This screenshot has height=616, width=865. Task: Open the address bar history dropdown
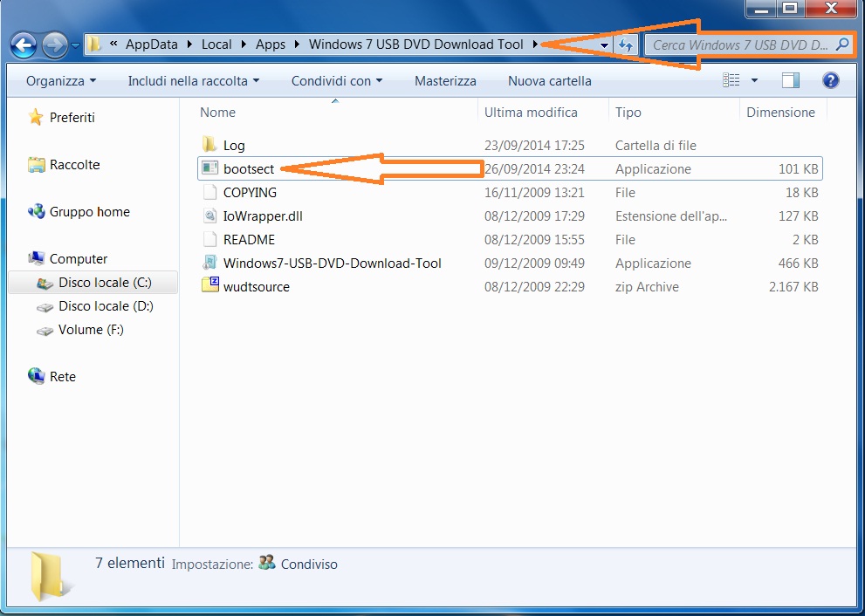tap(605, 45)
